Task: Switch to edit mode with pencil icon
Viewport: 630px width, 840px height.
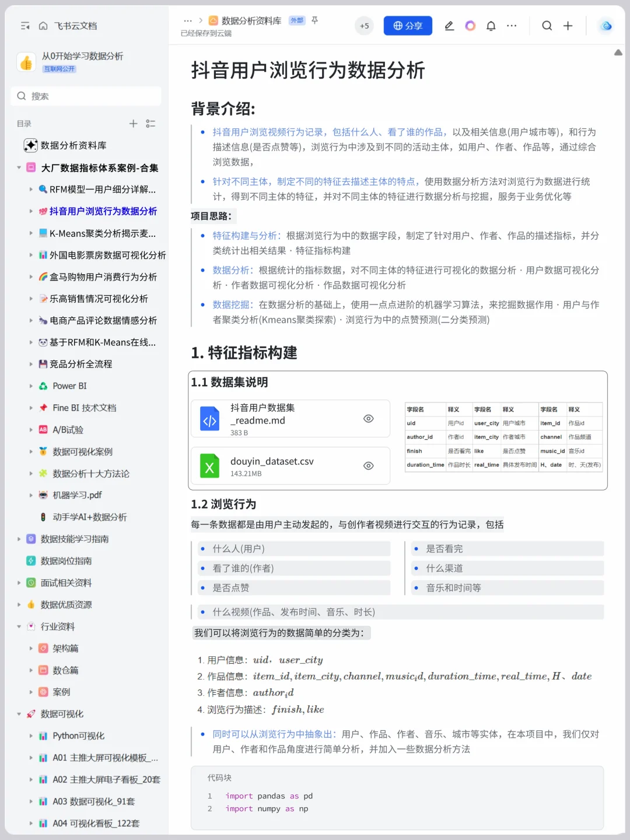Action: tap(449, 26)
